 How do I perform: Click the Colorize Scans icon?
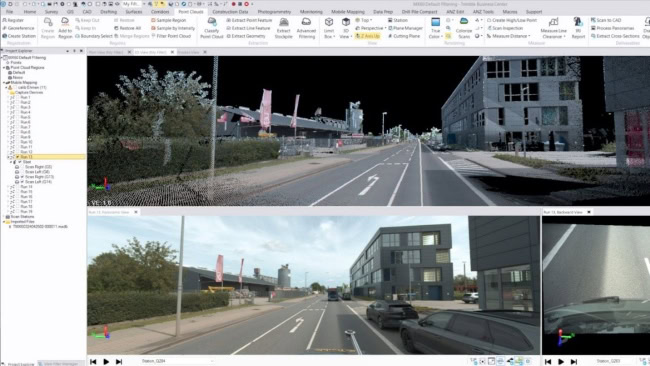(x=463, y=28)
